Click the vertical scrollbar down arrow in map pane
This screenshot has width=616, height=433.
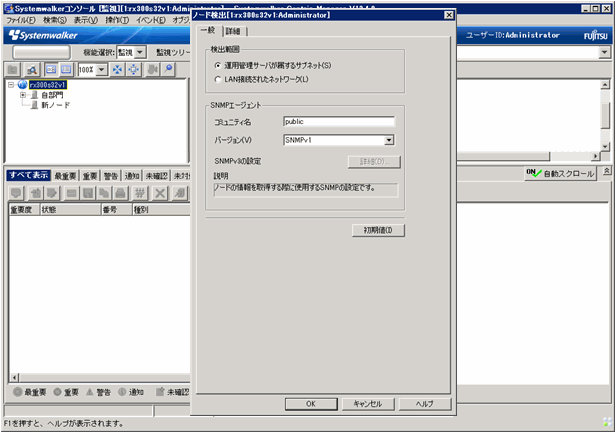pos(605,146)
